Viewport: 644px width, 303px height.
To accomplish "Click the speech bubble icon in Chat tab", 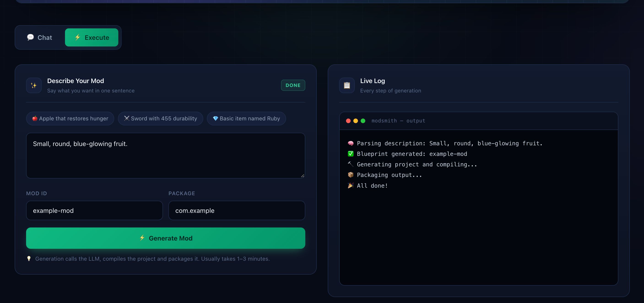I will click(x=30, y=37).
